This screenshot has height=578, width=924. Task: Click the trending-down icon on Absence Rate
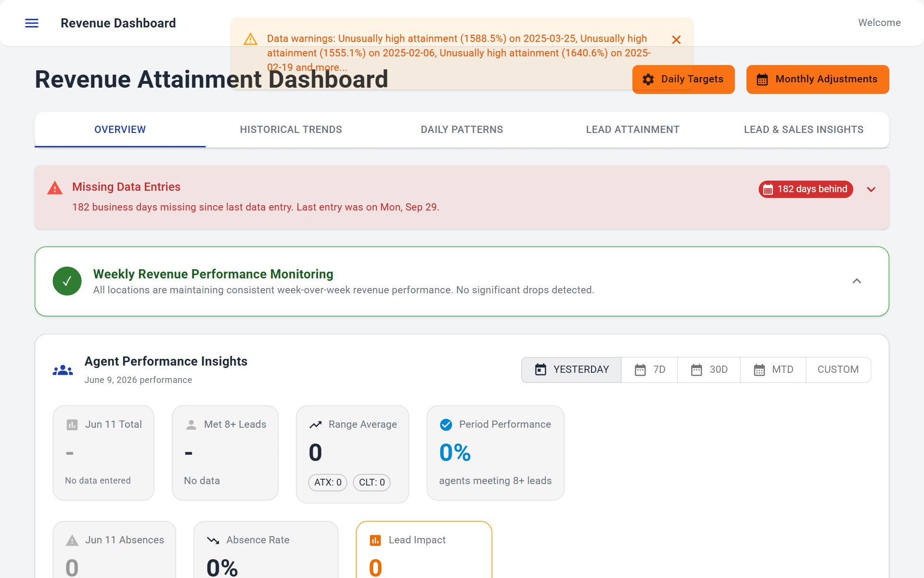point(213,540)
